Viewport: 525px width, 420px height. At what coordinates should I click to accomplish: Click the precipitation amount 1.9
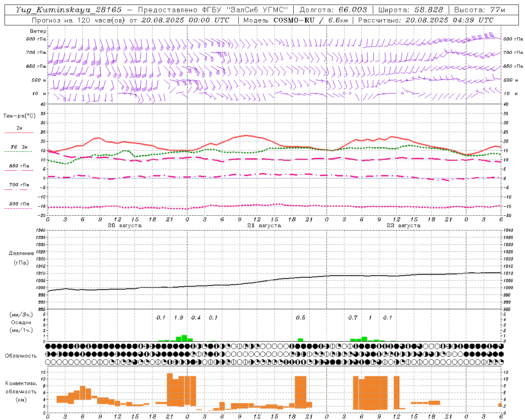(178, 317)
